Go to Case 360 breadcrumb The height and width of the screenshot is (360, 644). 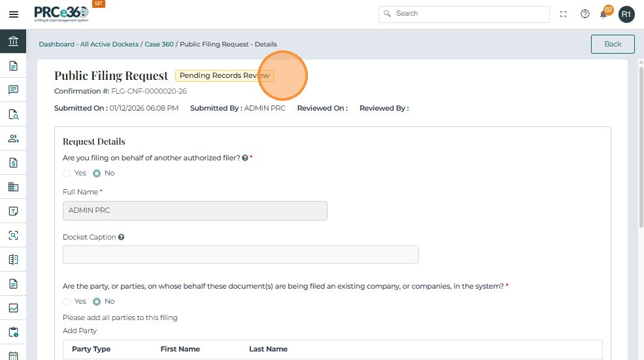pyautogui.click(x=159, y=45)
